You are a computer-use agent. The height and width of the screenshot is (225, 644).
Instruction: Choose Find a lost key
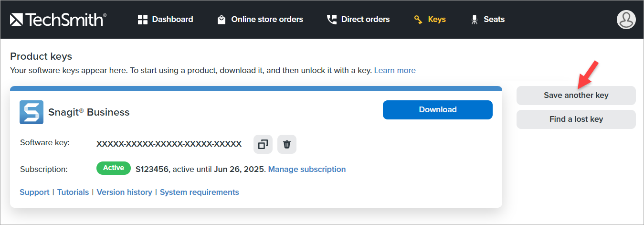click(576, 119)
